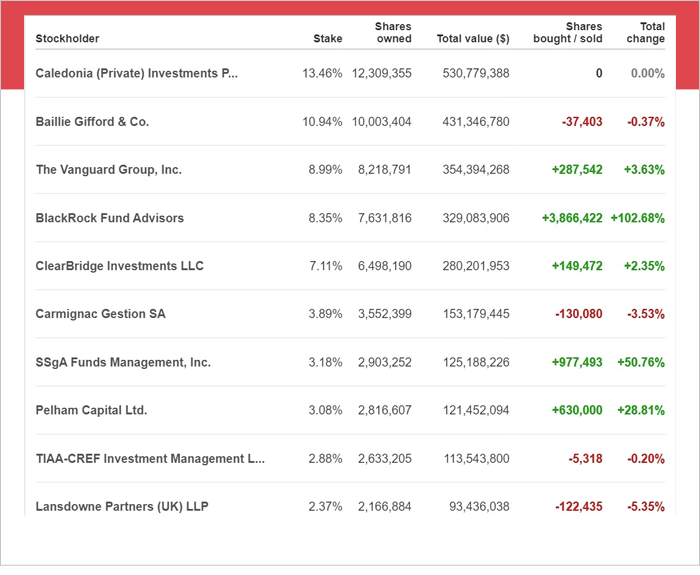This screenshot has width=700, height=575.
Task: Click total change +28.81%
Action: pyautogui.click(x=641, y=410)
